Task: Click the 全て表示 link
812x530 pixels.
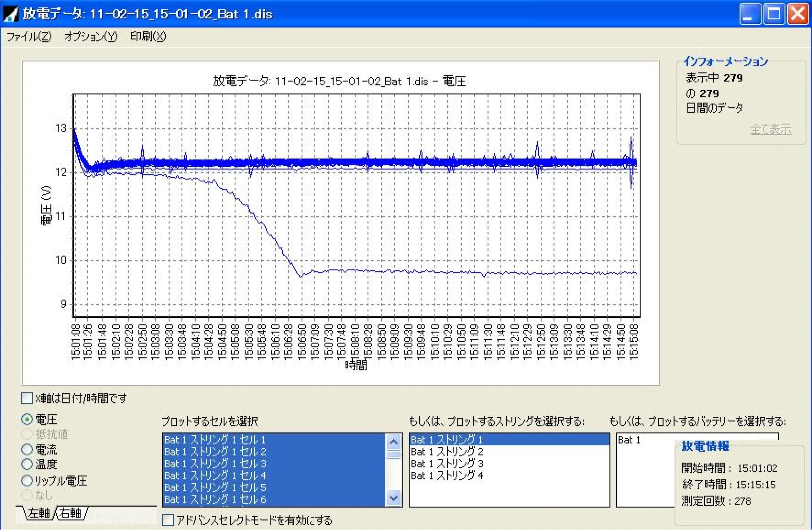Action: coord(771,129)
